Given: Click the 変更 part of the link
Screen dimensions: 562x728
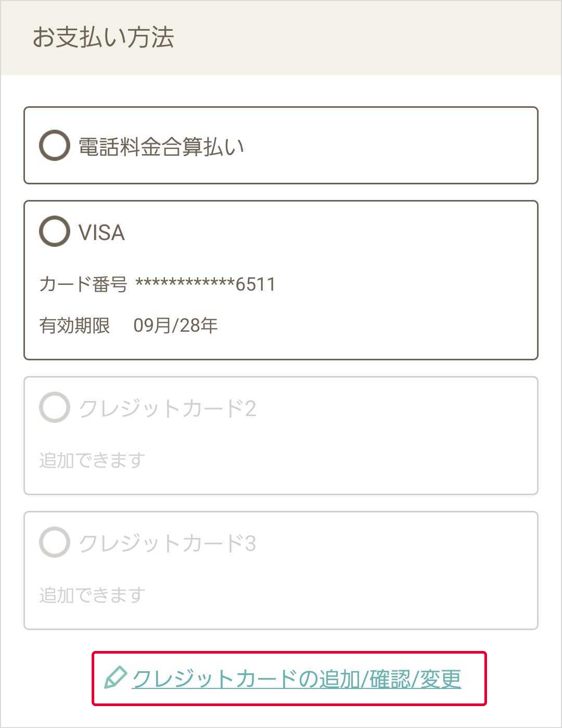Looking at the screenshot, I should tap(440, 679).
